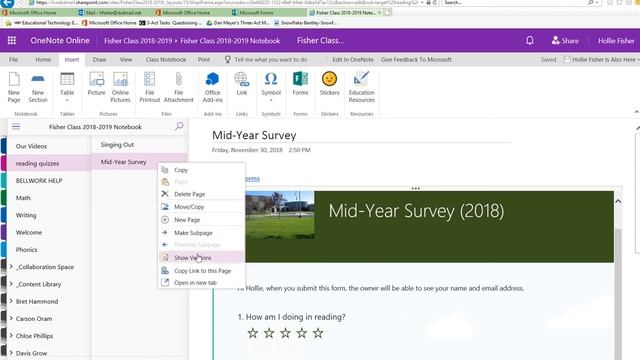This screenshot has width=640, height=360.
Task: Expand the Davis Grow section group
Action: click(x=11, y=353)
